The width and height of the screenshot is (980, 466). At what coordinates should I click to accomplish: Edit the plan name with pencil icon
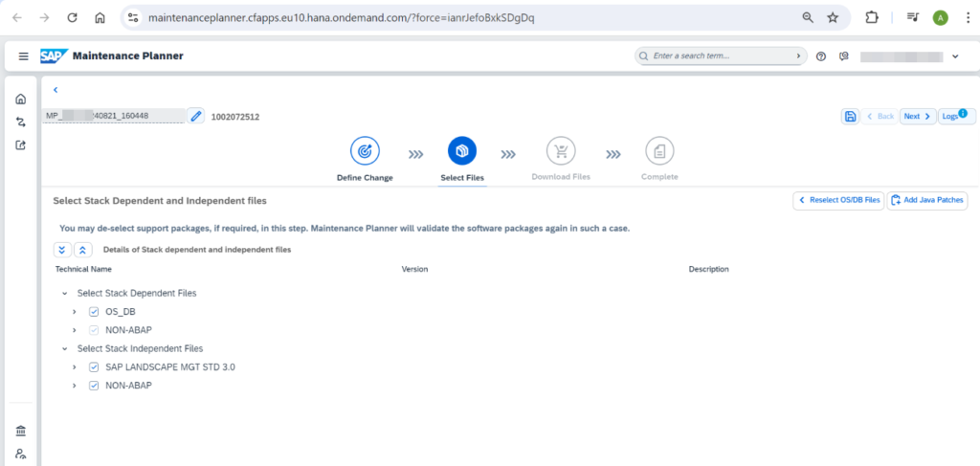pos(195,116)
